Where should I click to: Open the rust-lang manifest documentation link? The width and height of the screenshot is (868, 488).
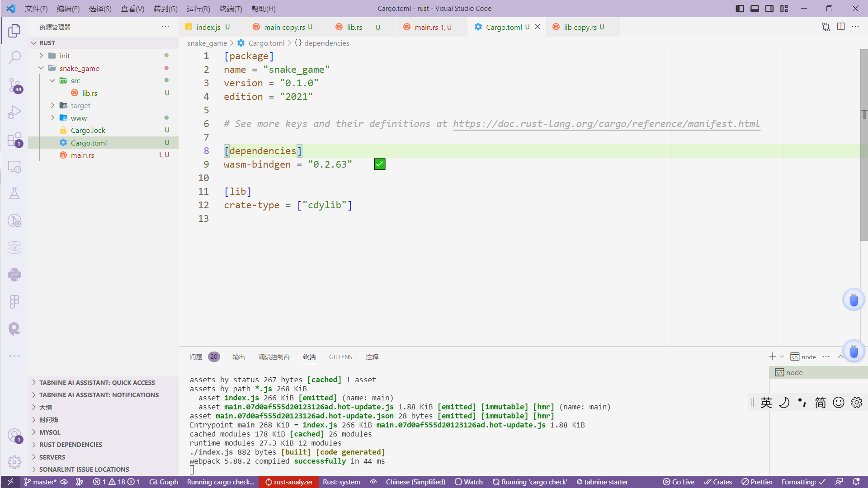606,124
